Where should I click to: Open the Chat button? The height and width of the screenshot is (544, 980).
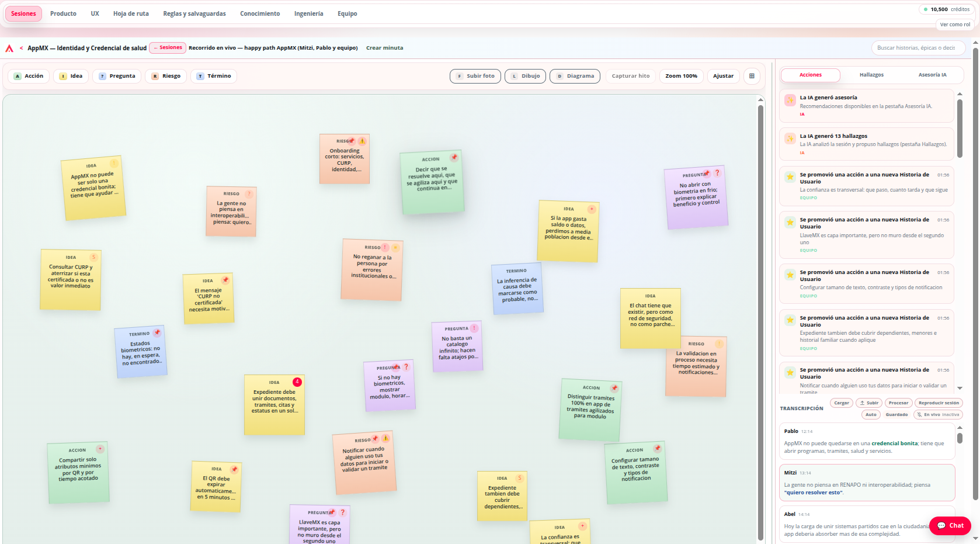(x=950, y=526)
